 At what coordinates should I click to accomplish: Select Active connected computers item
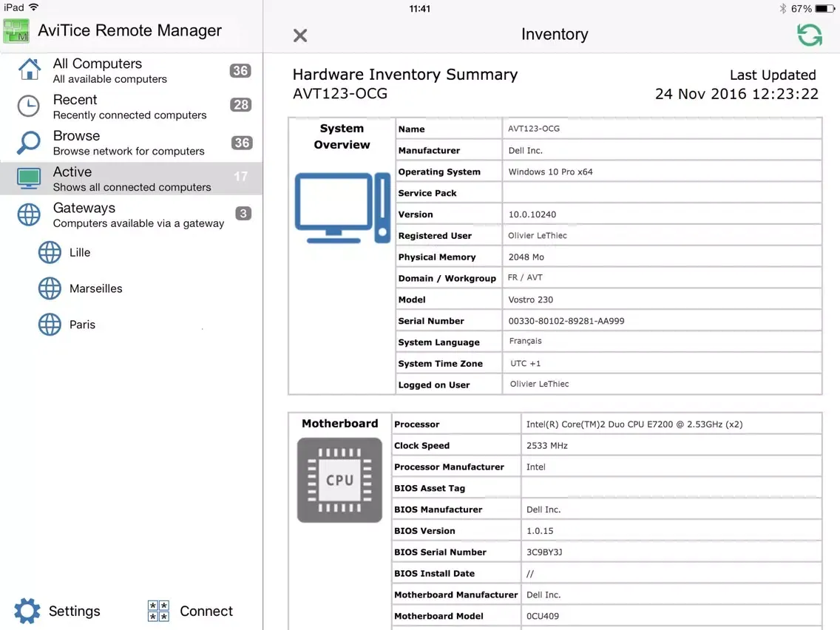(x=132, y=178)
